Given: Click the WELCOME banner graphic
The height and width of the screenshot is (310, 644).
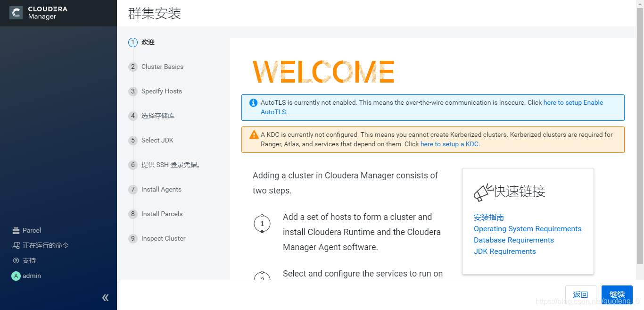Looking at the screenshot, I should [323, 72].
